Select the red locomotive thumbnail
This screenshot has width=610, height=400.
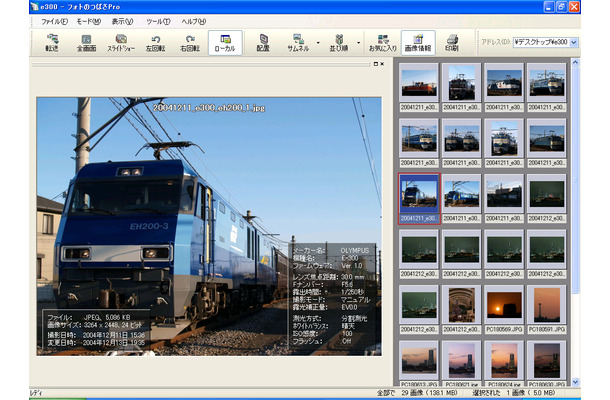[419, 83]
